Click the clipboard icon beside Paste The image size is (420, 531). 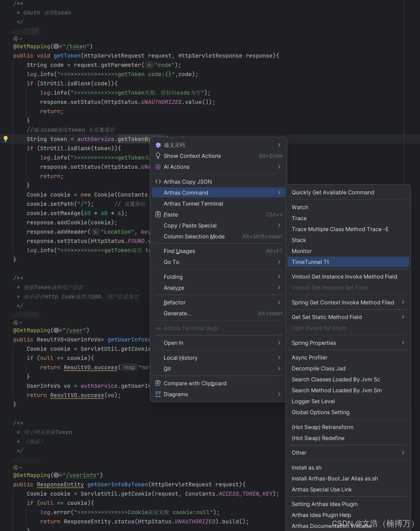[158, 215]
